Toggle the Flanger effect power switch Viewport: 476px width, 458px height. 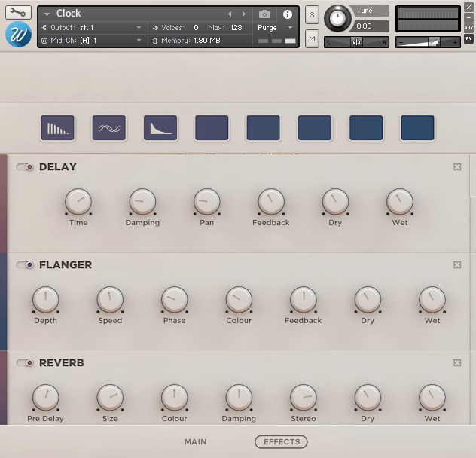(26, 265)
